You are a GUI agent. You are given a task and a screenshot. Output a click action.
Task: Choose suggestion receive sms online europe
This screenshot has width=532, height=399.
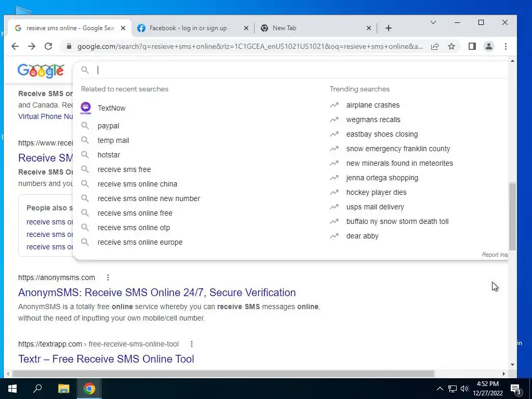140,242
